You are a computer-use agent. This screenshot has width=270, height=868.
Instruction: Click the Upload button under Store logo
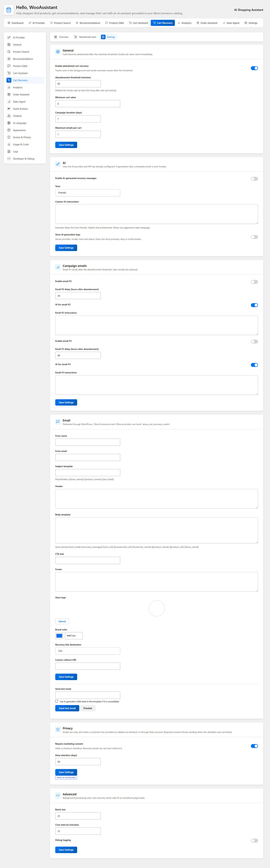click(x=62, y=621)
